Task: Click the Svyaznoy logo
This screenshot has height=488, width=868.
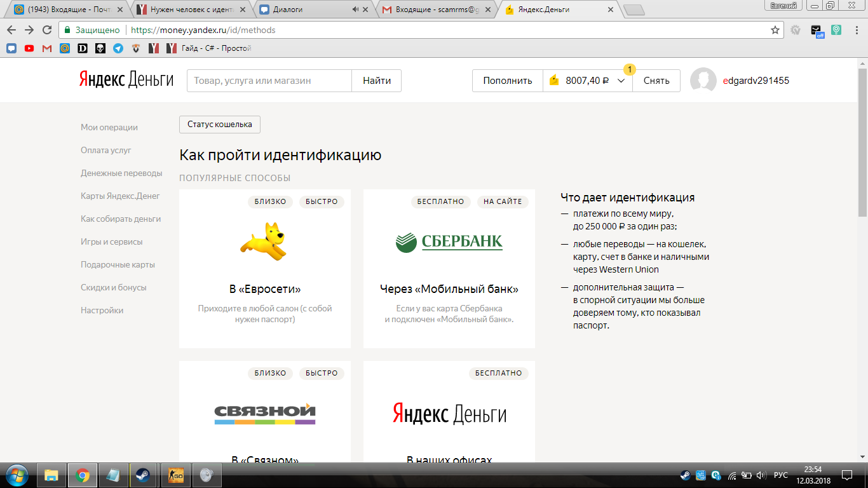Action: click(x=265, y=413)
